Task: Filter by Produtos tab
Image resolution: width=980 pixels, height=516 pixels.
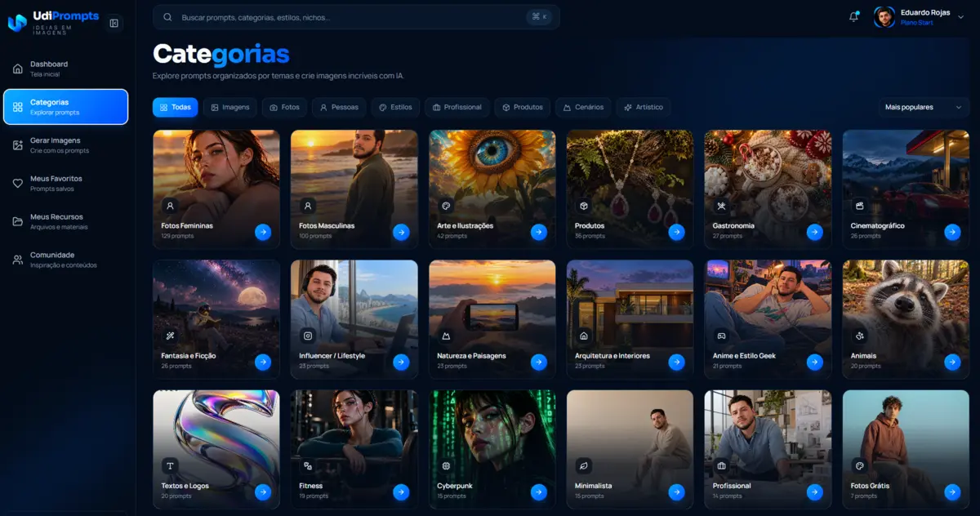Action: (523, 107)
